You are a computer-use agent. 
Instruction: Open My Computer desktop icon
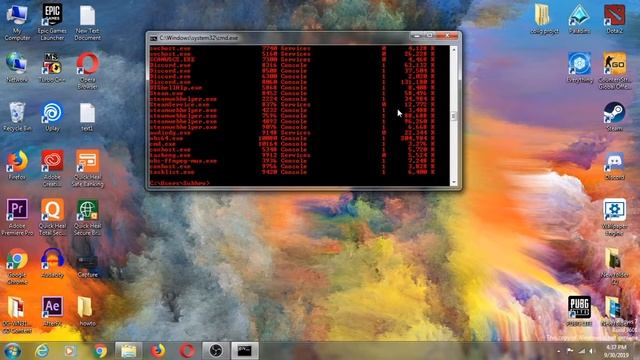(17, 22)
